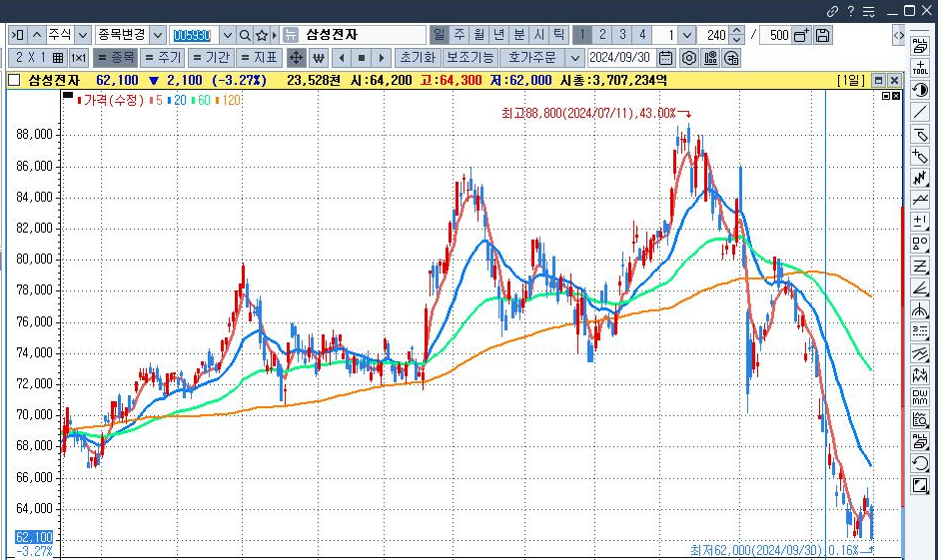Select preset tab 1
Screen dimensions: 938x560
(x=582, y=35)
